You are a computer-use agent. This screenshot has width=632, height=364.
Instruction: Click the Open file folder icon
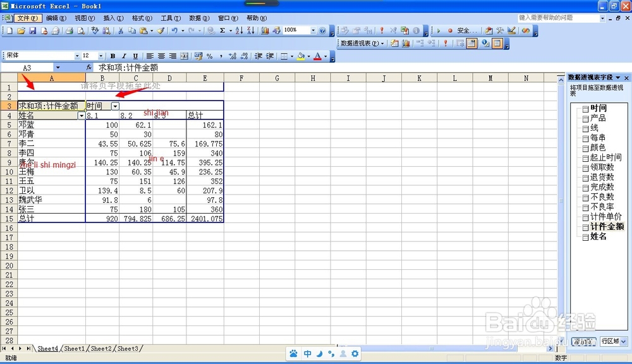[21, 30]
